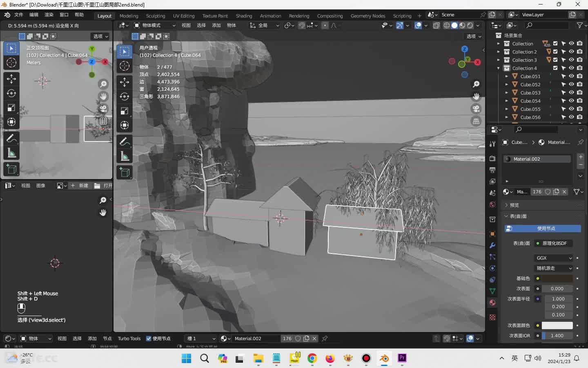Toggle snapping magnet in viewport header
The image size is (588, 368).
click(x=301, y=25)
